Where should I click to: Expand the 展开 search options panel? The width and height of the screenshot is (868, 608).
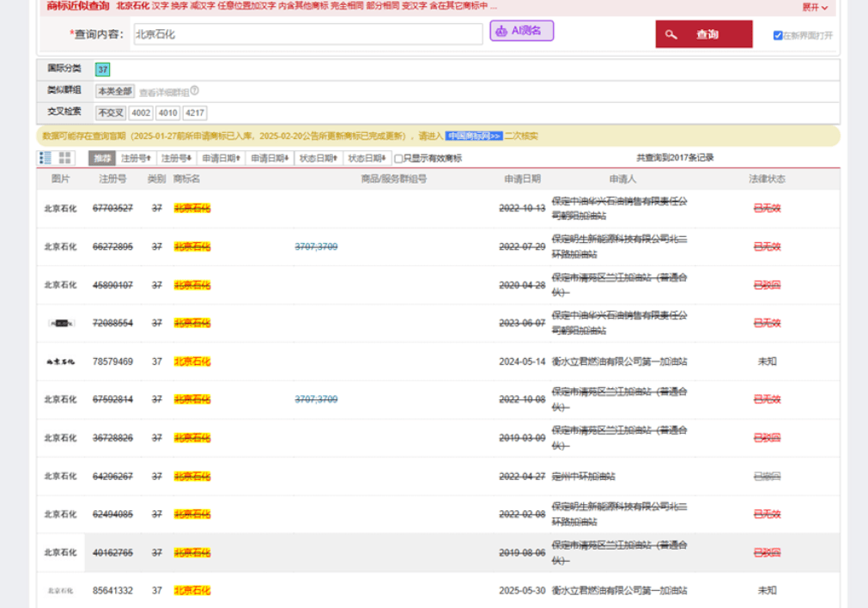815,7
